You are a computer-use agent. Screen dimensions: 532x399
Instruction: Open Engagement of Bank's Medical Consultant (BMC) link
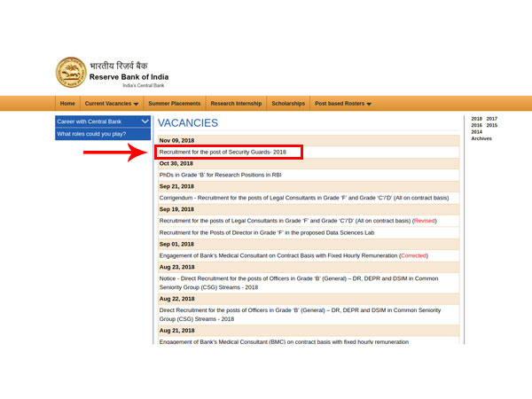tap(284, 341)
